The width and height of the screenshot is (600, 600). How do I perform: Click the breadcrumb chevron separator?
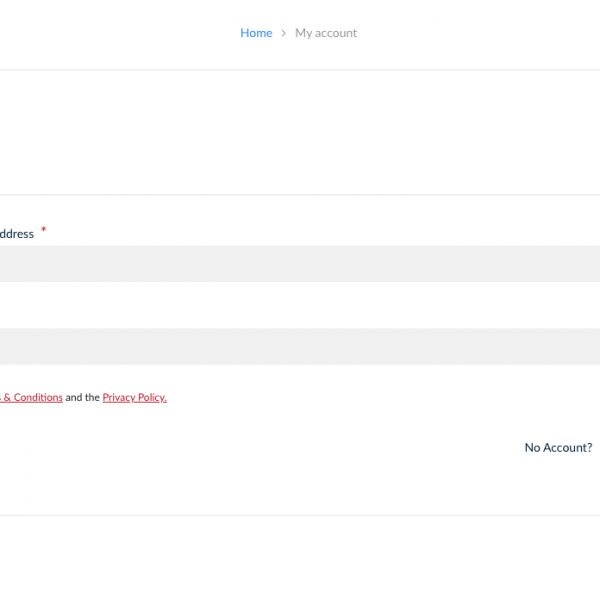pyautogui.click(x=284, y=33)
